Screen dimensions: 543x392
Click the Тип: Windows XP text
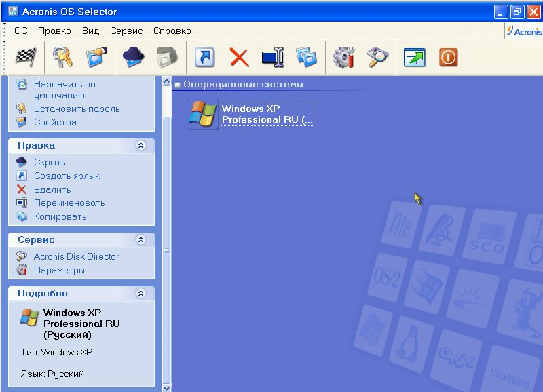pyautogui.click(x=56, y=352)
